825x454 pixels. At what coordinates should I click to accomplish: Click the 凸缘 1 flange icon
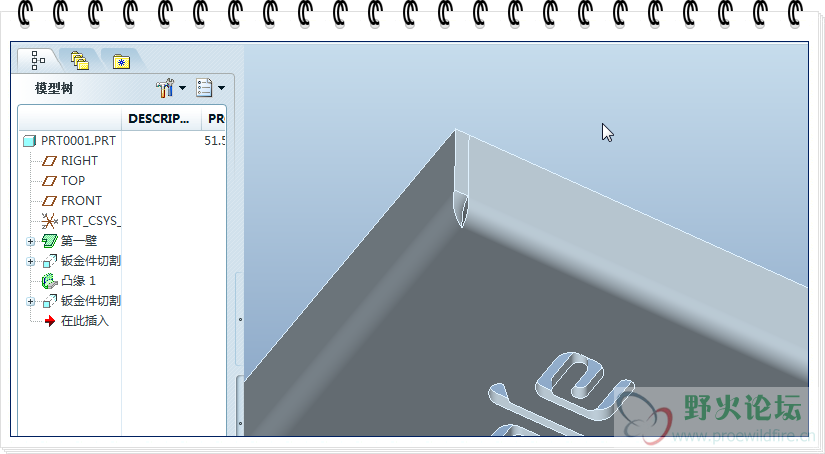pyautogui.click(x=49, y=281)
